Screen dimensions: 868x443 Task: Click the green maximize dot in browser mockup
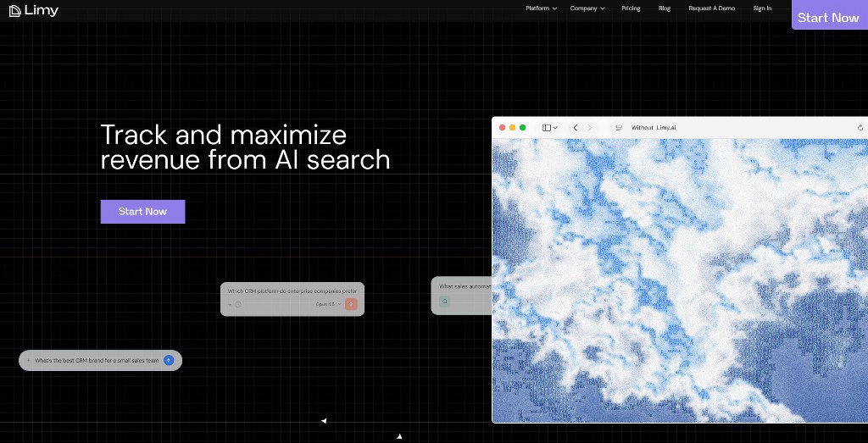click(522, 128)
